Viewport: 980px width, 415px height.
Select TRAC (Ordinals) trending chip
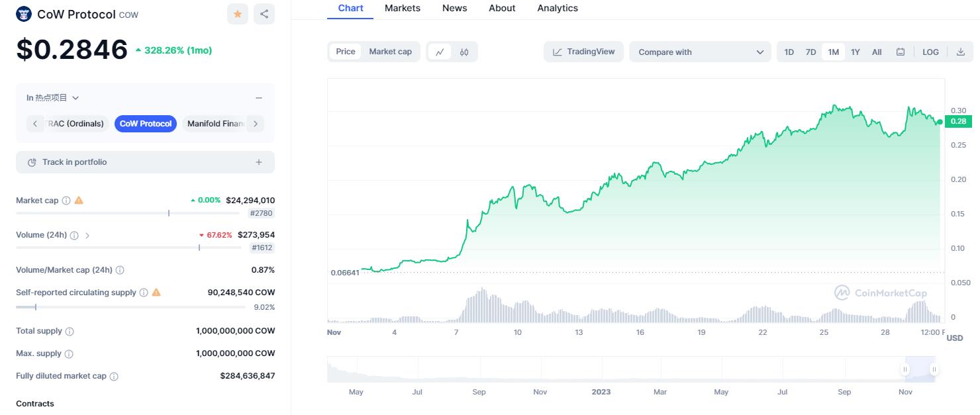[76, 124]
